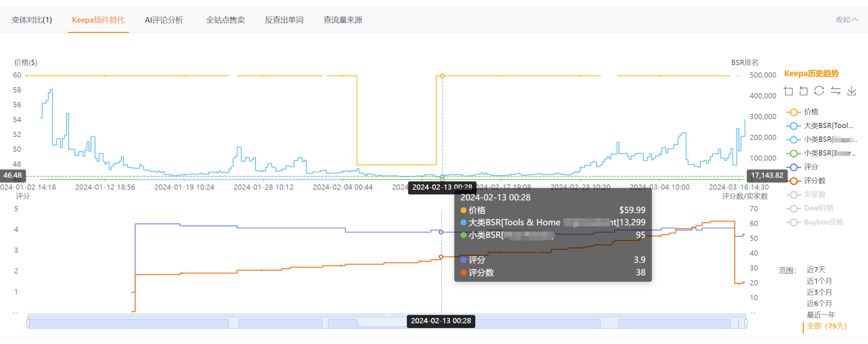Screen dimensions: 868x344
Task: Activate the area zoom tool icon
Action: [x=788, y=91]
